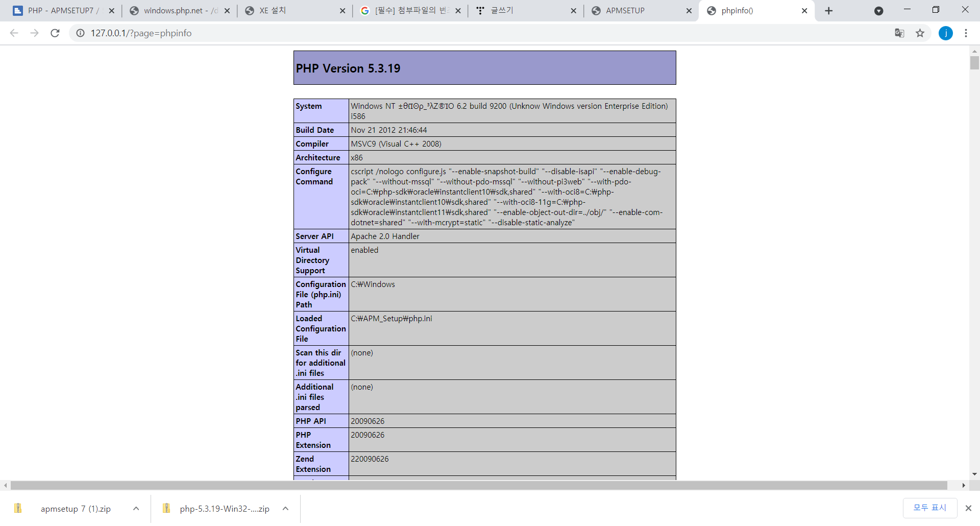Click the C:\APM_Setup\php.ini path value
Viewport: 980px width, 526px height.
click(391, 319)
